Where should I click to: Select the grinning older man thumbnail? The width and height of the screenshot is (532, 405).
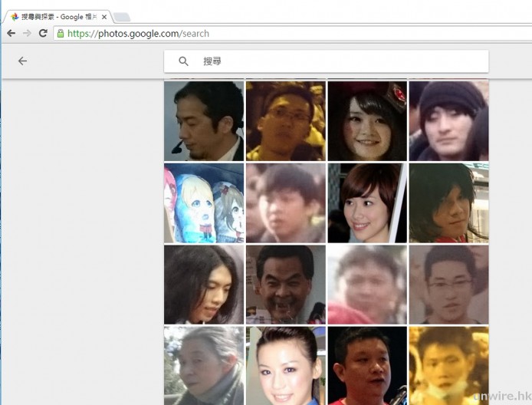[x=285, y=285]
